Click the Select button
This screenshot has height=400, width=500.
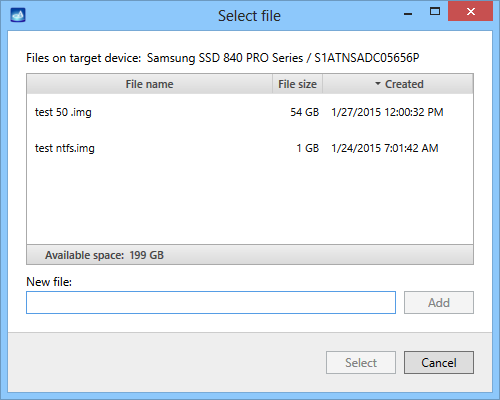361,363
